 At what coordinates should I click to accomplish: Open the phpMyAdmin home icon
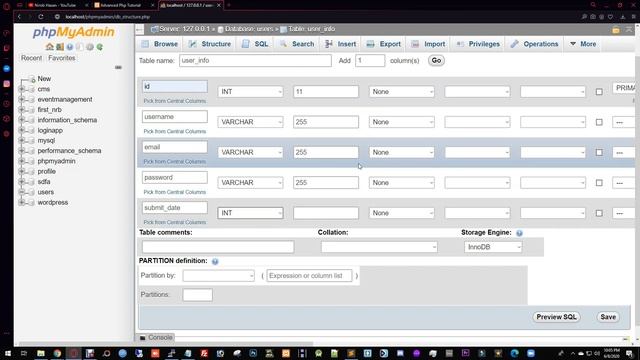click(50, 47)
